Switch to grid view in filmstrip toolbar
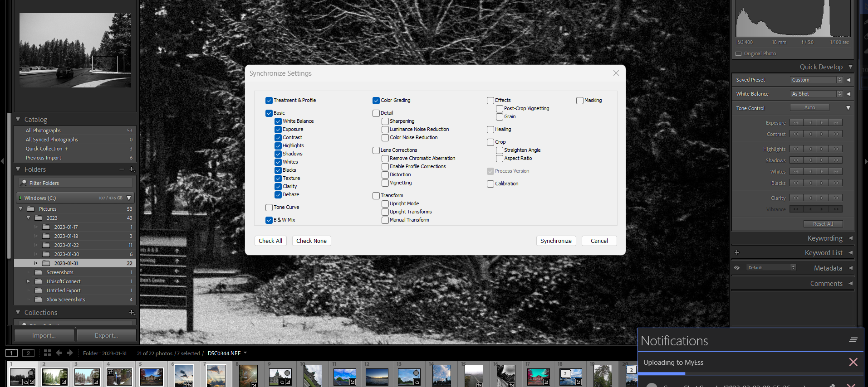Viewport: 868px width, 387px height. point(47,353)
